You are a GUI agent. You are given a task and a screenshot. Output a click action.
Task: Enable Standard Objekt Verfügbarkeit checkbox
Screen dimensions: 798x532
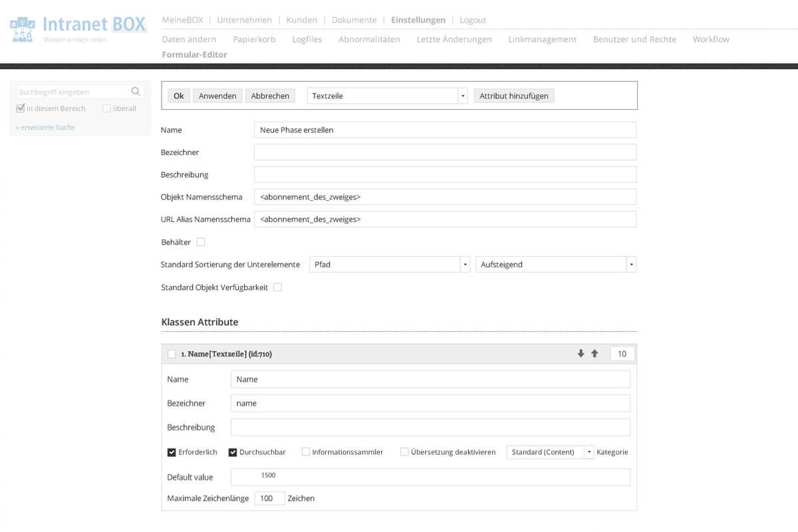point(278,287)
